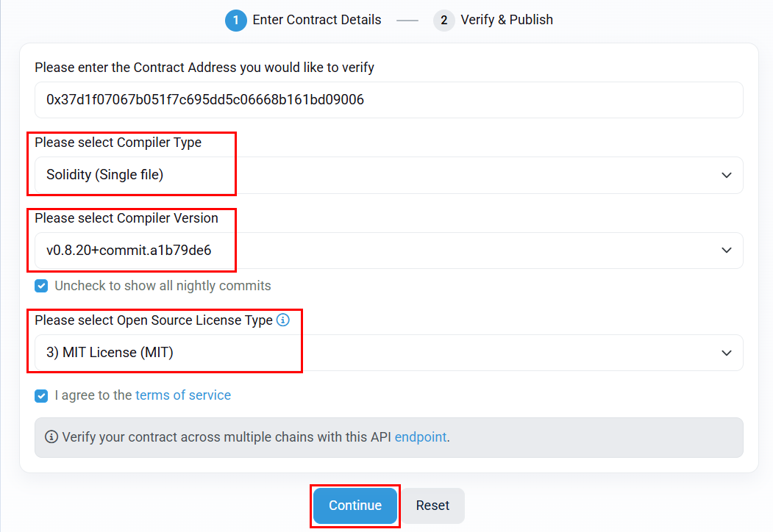The image size is (773, 532).
Task: Click the info icon beside Verify your contract
Action: (x=51, y=437)
